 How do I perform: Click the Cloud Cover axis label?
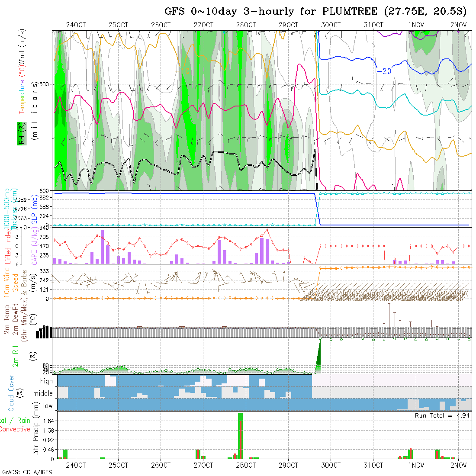(x=11, y=393)
